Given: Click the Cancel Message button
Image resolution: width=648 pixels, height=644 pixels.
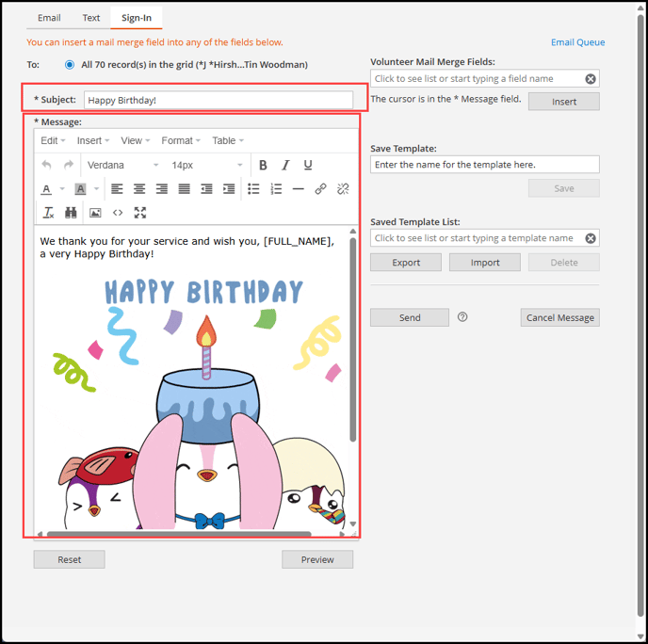Looking at the screenshot, I should click(560, 317).
